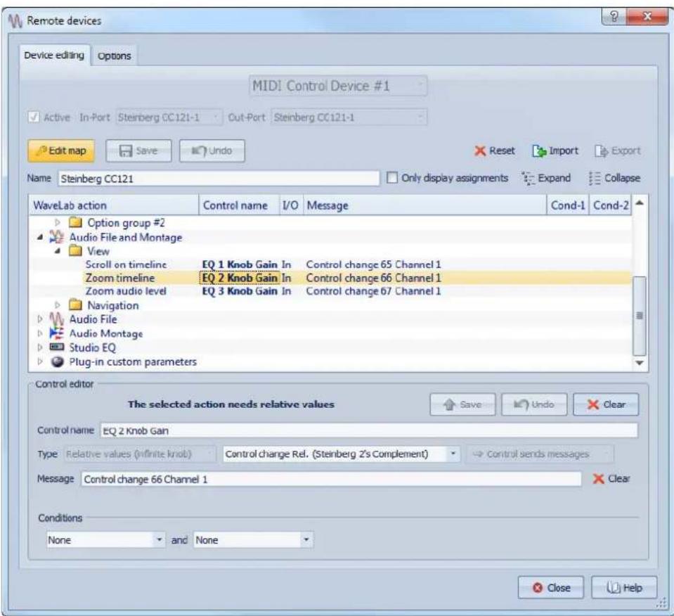This screenshot has width=674, height=616.
Task: Expand Plug-in custom parameters node
Action: pos(40,361)
